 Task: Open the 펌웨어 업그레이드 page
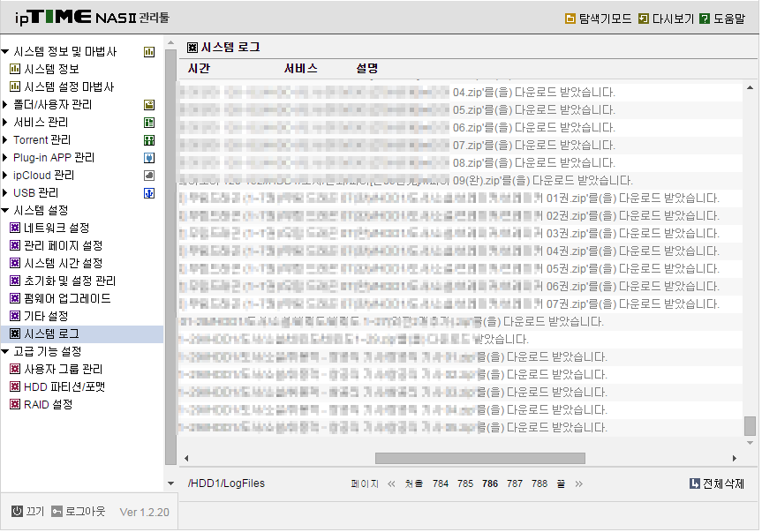[67, 298]
